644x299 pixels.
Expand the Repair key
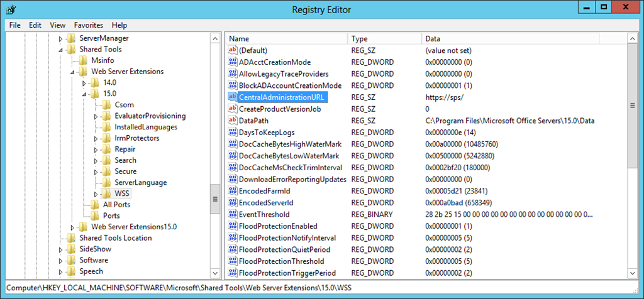point(96,149)
